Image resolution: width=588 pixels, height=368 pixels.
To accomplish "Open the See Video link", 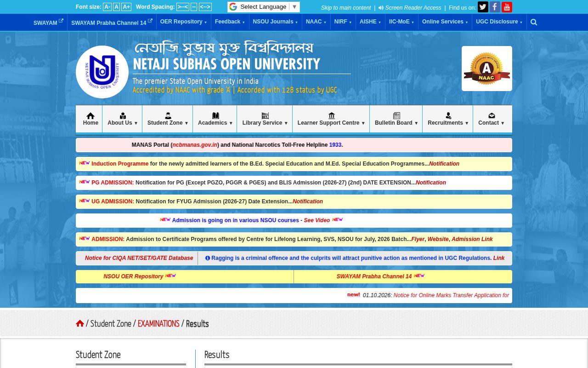I will tap(317, 220).
